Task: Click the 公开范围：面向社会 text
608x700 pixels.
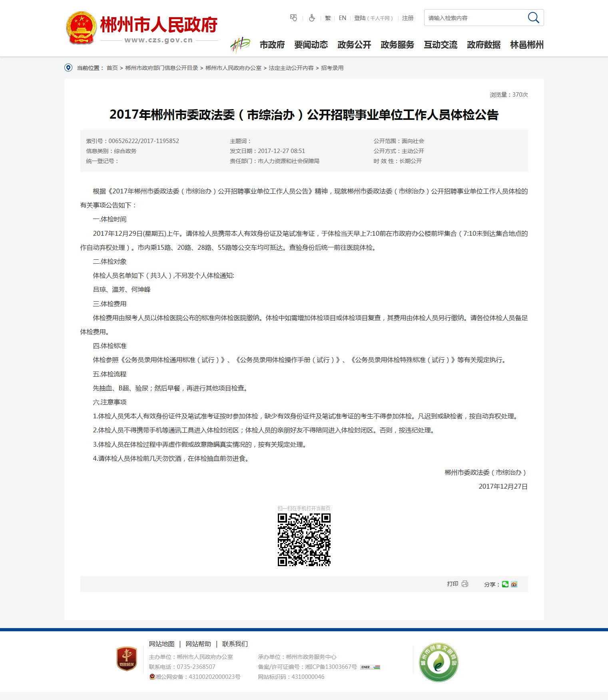Action: (x=399, y=141)
